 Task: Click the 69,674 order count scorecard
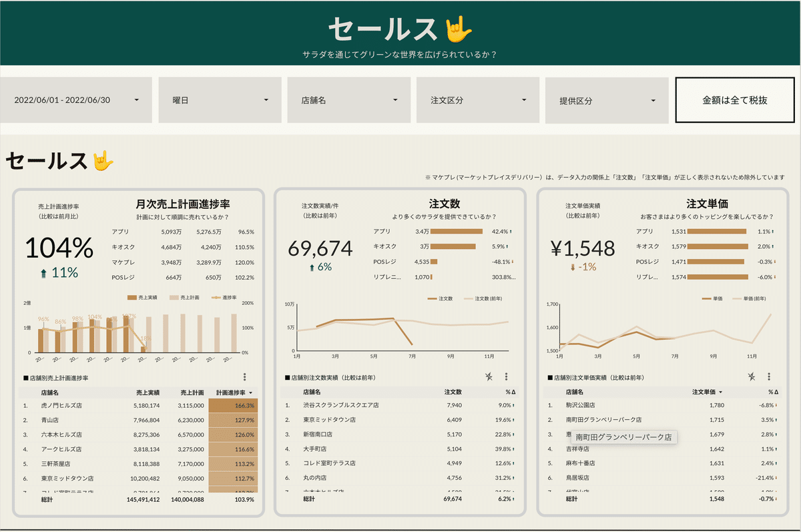coord(320,248)
